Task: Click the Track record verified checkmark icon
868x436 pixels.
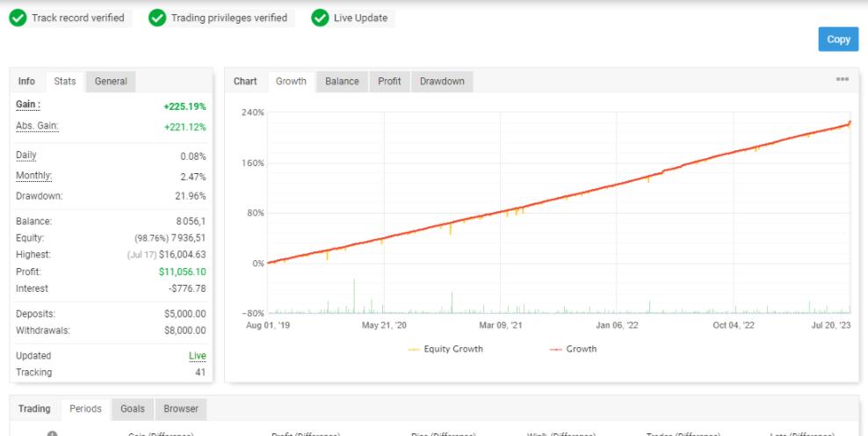Action: point(18,18)
